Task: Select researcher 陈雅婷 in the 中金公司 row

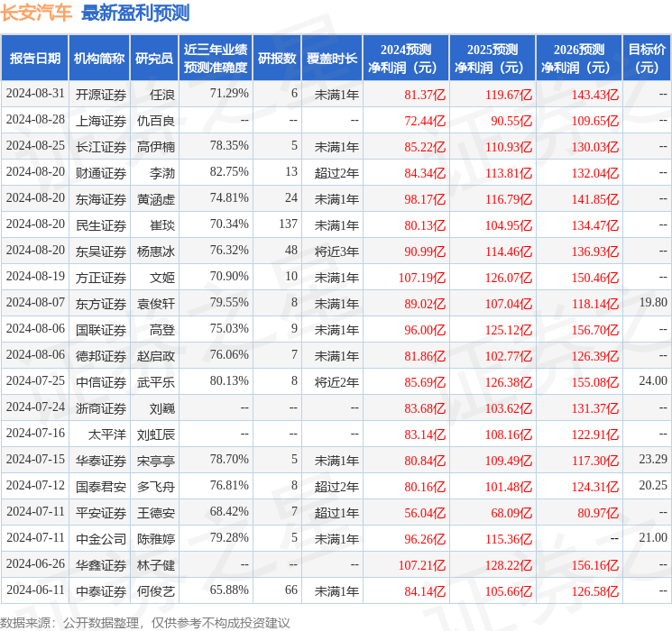Action: click(x=156, y=538)
